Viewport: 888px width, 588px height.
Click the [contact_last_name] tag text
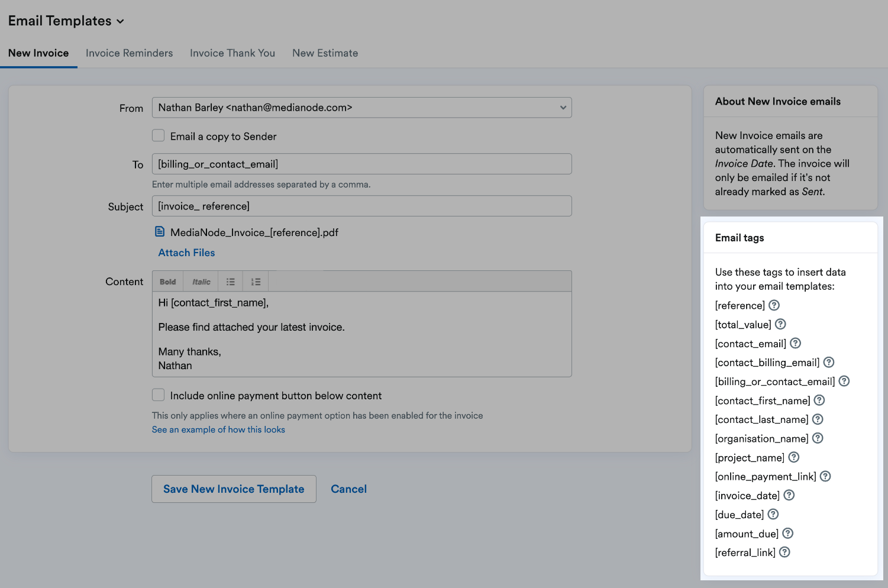click(761, 419)
